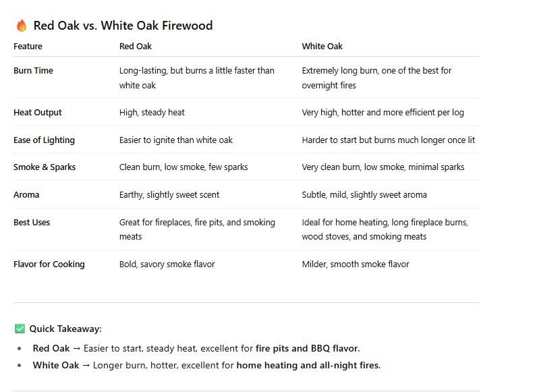
Task: Click the 'Smoke & Sparks' row label
Action: click(45, 167)
